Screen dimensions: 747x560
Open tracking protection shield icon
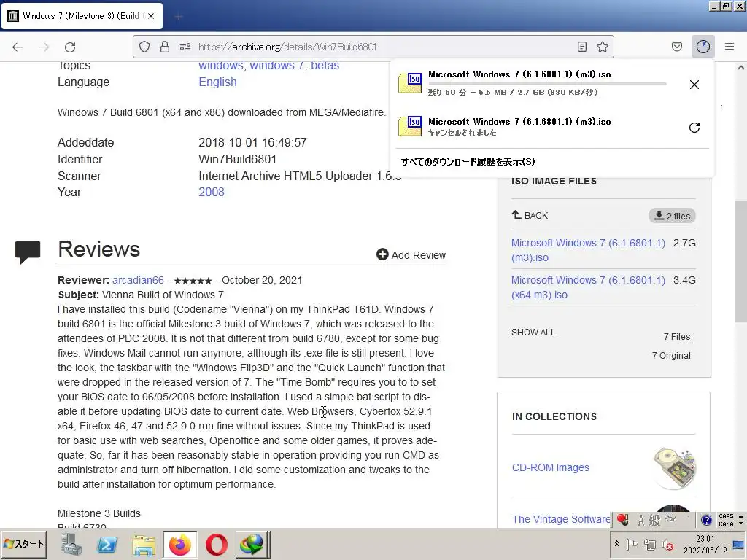point(144,47)
